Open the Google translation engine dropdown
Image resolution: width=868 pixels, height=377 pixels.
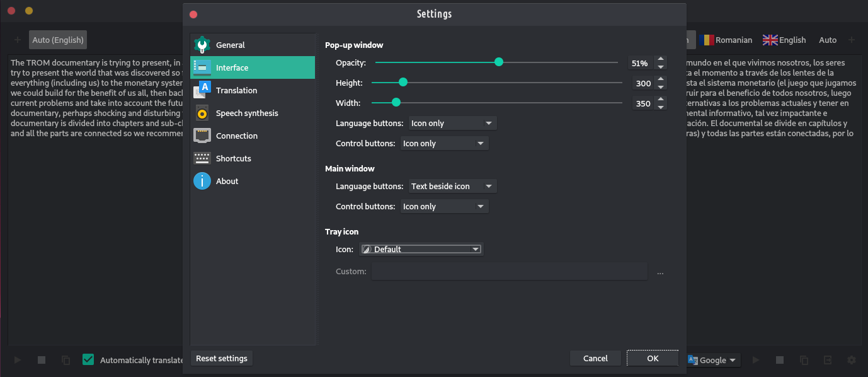[713, 360]
